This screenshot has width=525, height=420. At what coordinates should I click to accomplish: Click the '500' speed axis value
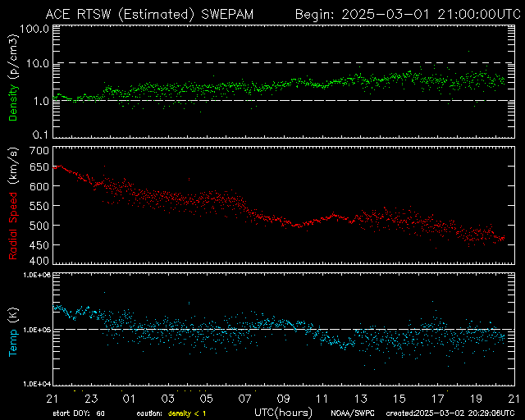tap(39, 226)
